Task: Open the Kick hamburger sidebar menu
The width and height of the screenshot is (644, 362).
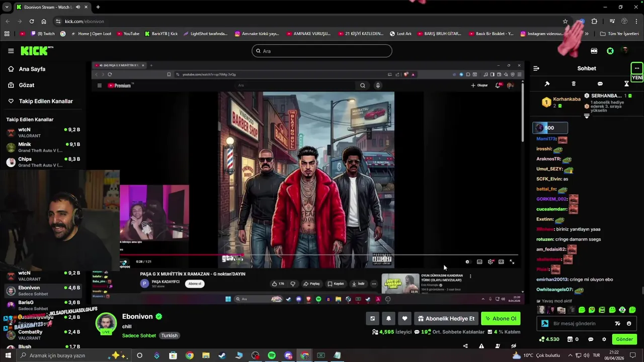Action: [11, 51]
